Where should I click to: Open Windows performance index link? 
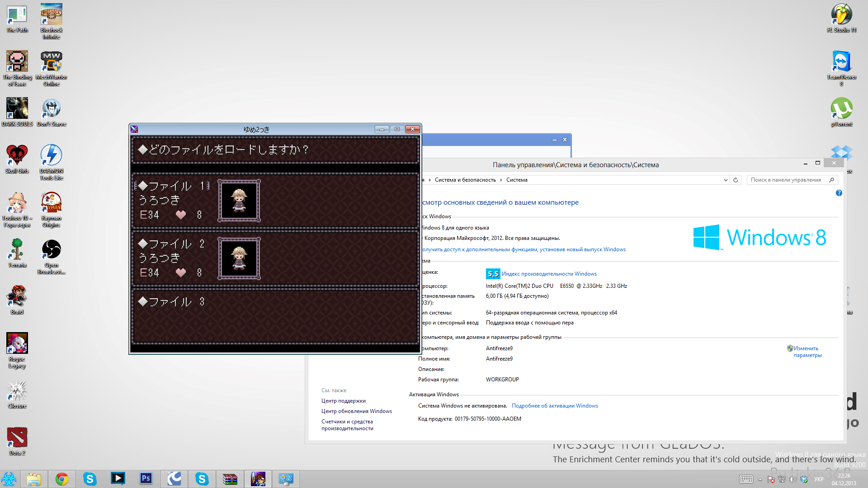[549, 274]
